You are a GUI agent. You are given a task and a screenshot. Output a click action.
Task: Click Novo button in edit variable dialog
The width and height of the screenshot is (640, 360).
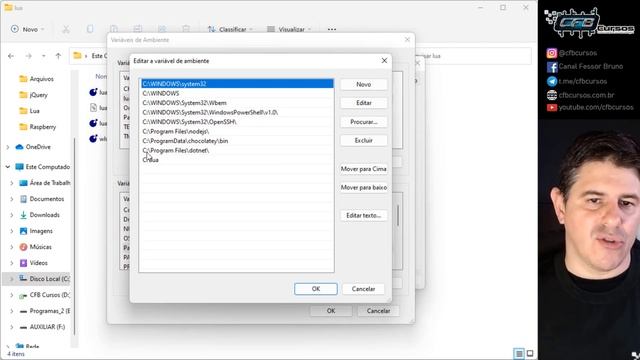coord(363,84)
